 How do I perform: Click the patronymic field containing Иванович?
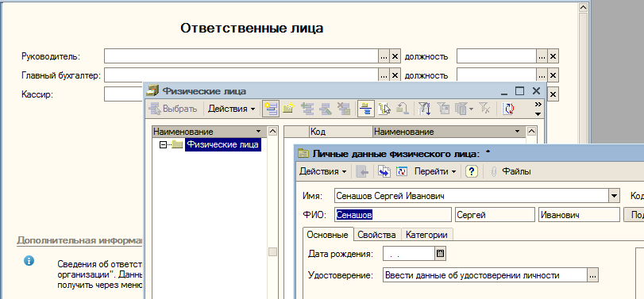pos(579,214)
